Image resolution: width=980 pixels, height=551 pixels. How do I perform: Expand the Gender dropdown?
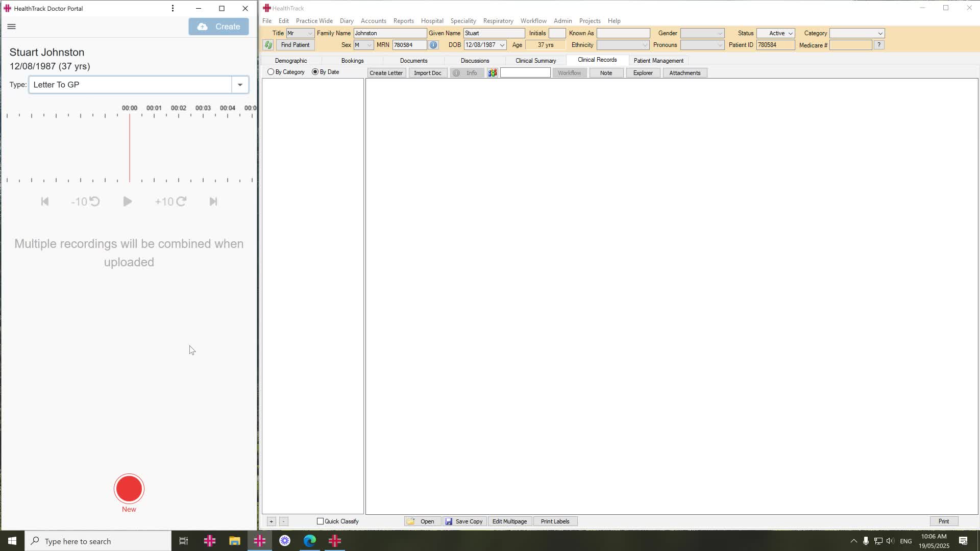point(720,33)
